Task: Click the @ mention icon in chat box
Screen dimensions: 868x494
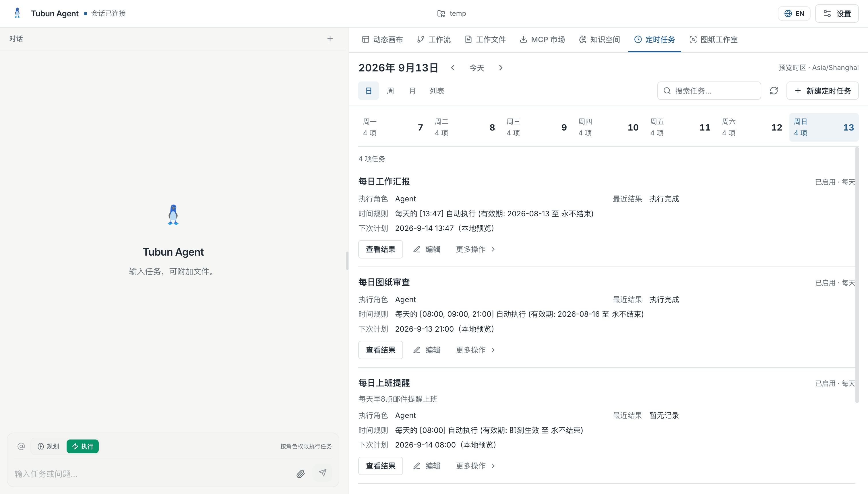Action: 21,446
